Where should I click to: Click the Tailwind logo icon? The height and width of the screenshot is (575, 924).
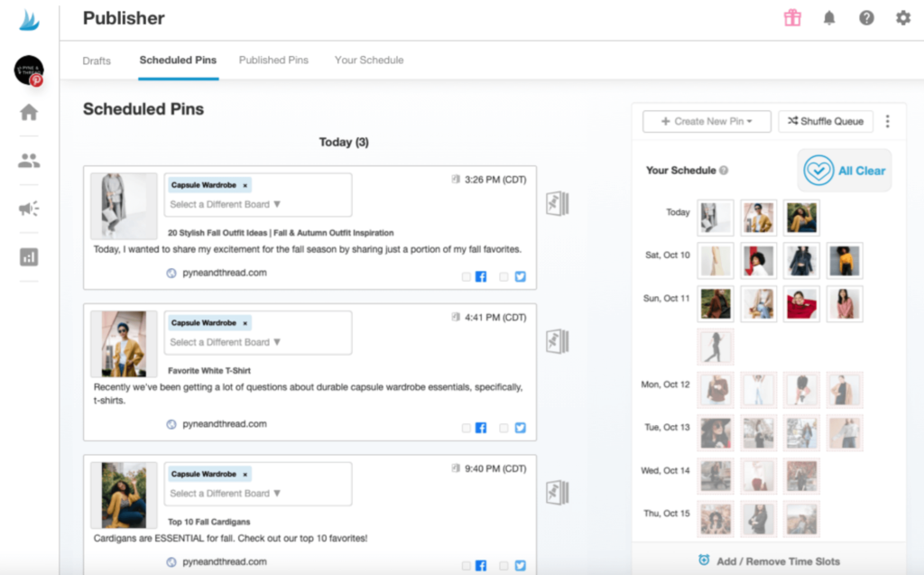29,21
